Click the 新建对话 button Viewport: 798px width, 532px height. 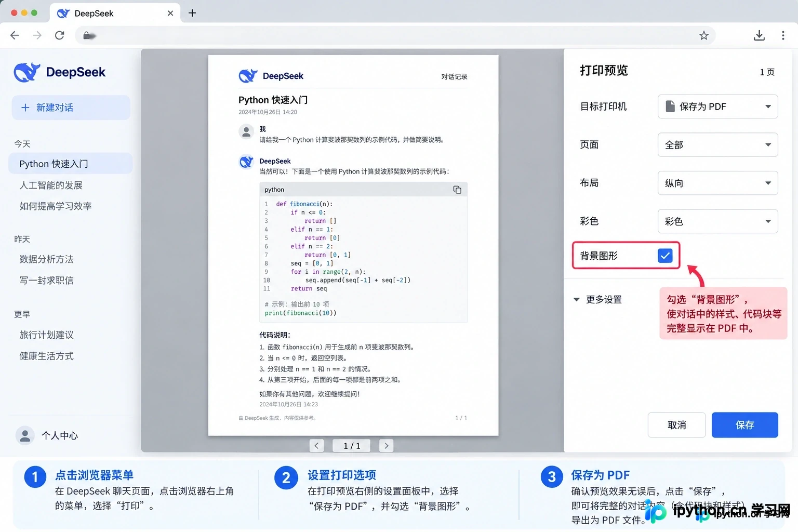point(71,108)
